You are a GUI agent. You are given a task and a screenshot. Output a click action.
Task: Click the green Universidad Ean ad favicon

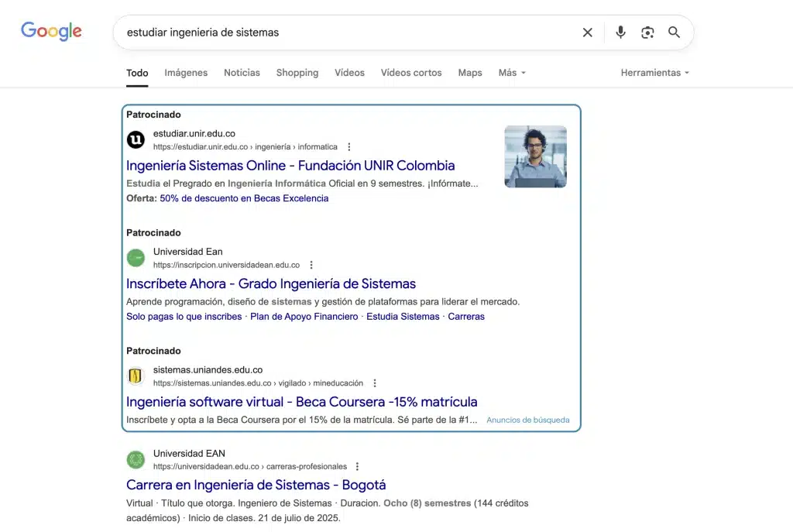click(x=136, y=258)
